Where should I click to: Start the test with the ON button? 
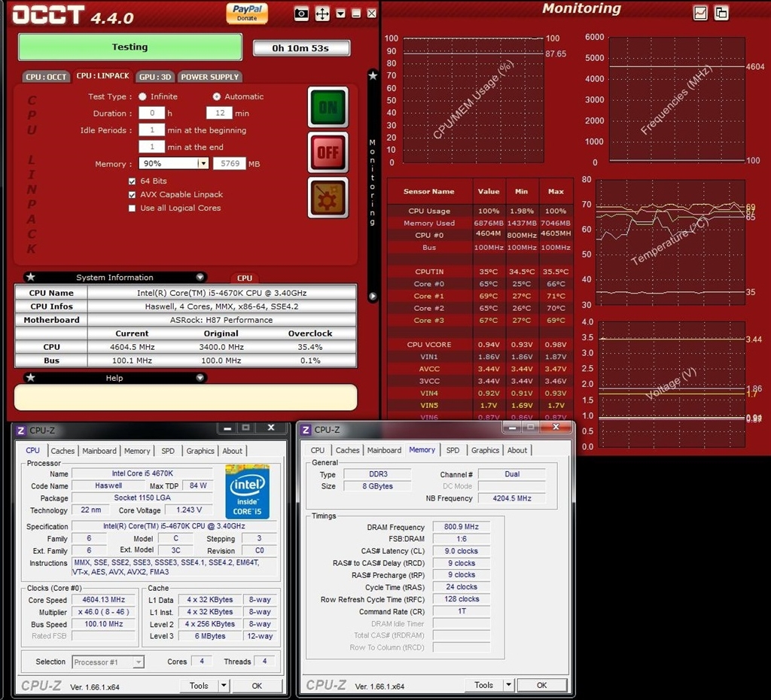328,107
